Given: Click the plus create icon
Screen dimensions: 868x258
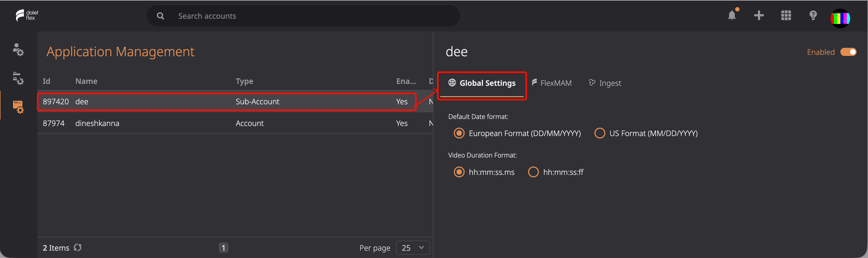Looking at the screenshot, I should [759, 15].
